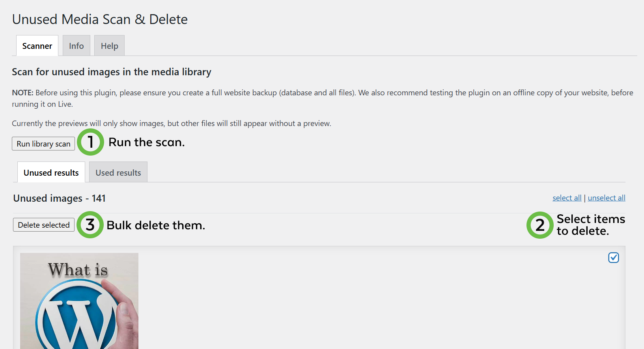Click the 'Bulk delete them.' annotation text
The height and width of the screenshot is (349, 644).
pyautogui.click(x=156, y=225)
